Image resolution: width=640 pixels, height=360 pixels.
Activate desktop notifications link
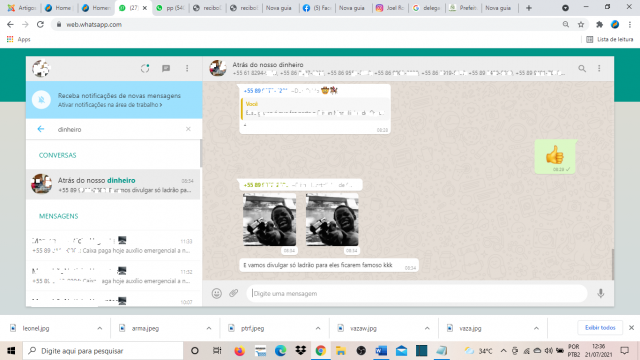click(110, 105)
